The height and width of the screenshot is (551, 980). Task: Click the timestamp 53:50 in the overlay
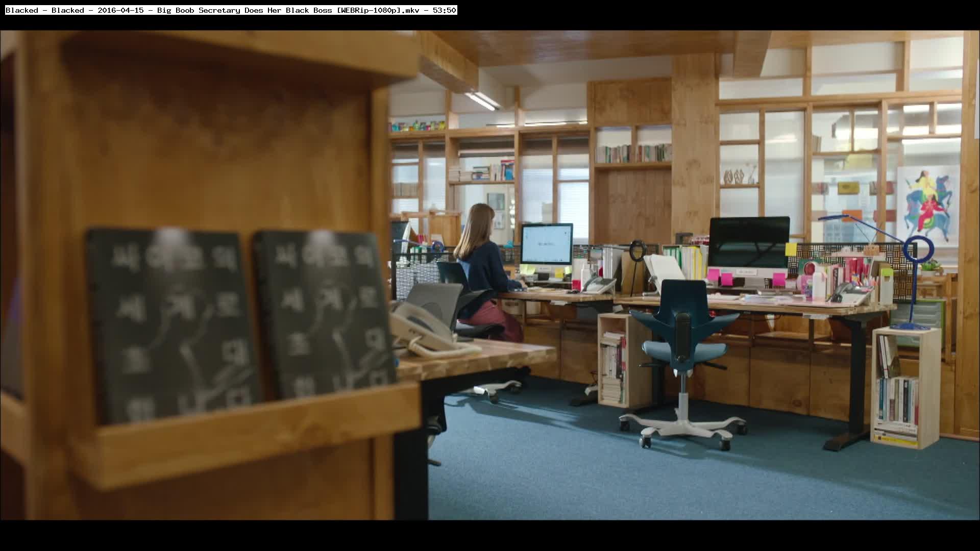[444, 10]
